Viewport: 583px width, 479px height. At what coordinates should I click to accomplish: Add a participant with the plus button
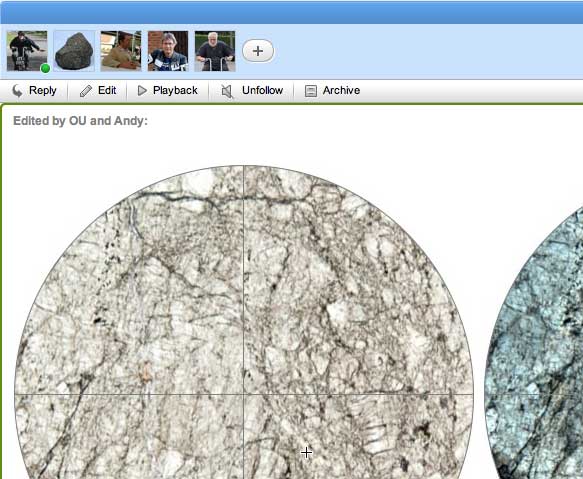[258, 51]
